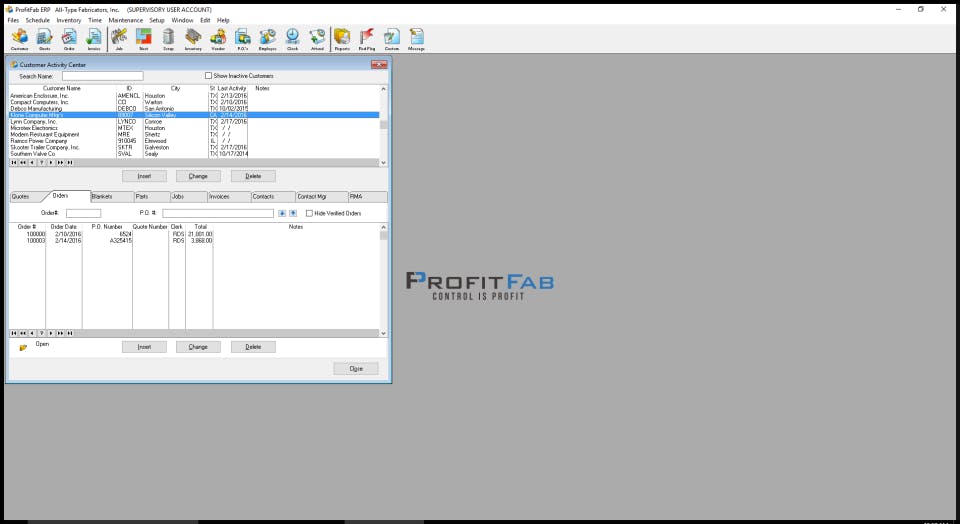
Task: Select the Lynn Company, Inc. customer row
Action: point(194,122)
